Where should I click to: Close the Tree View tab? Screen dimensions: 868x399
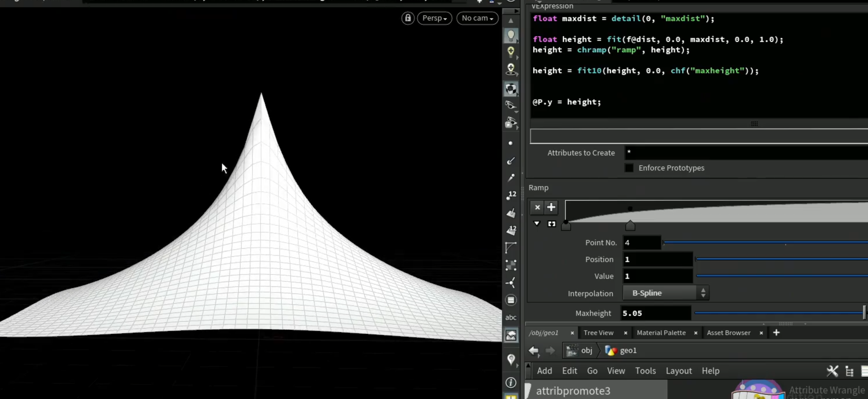pyautogui.click(x=625, y=333)
